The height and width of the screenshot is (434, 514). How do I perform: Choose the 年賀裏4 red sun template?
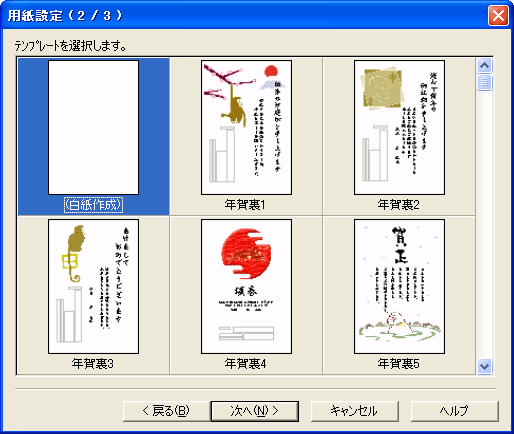(246, 286)
